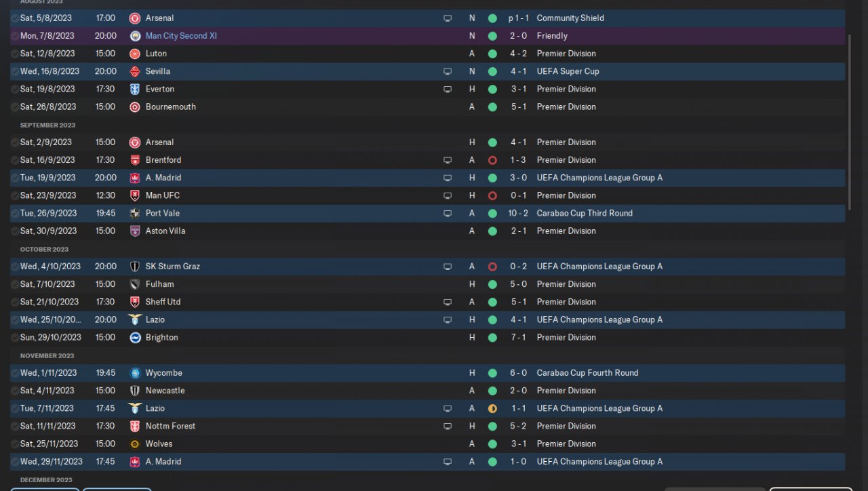Click the Wolves club badge
Screen dimensions: 868x491
135,444
